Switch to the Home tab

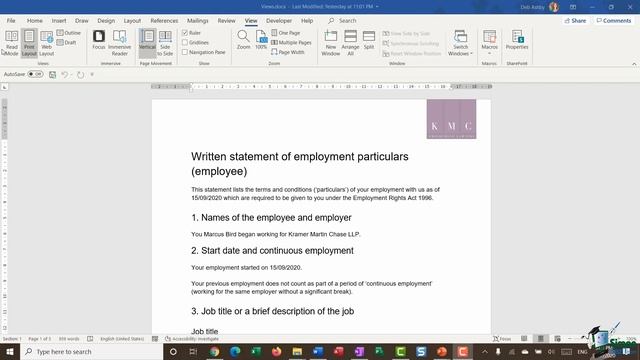tap(35, 20)
